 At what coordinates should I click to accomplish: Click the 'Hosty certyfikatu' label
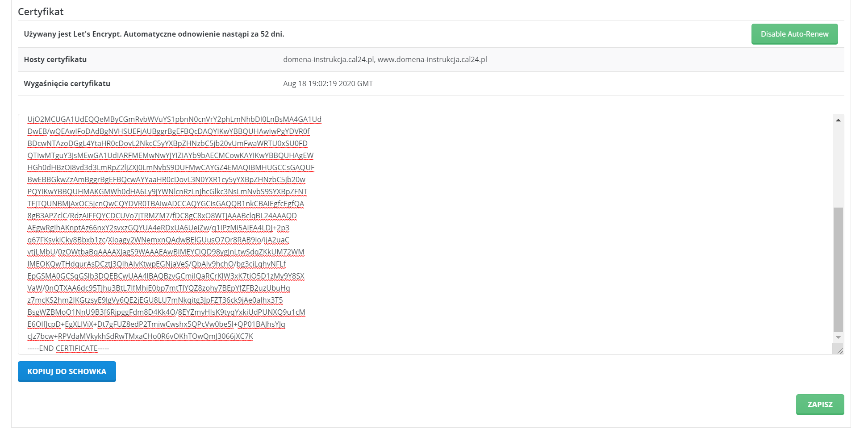pos(55,59)
